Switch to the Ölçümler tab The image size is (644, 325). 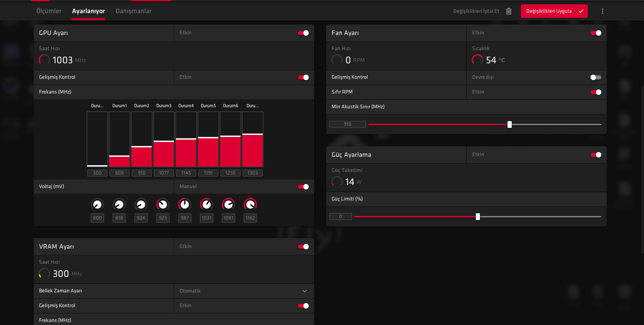(x=49, y=11)
